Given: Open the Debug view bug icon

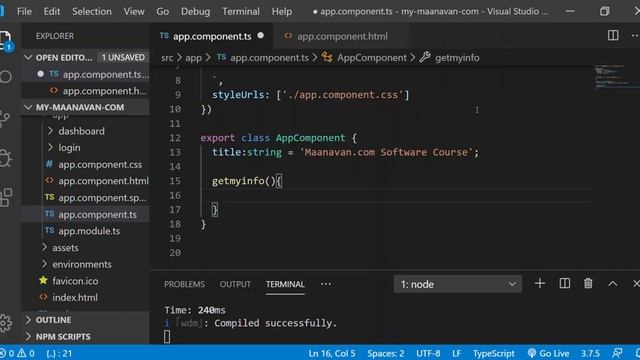Looking at the screenshot, I should pos(5,158).
